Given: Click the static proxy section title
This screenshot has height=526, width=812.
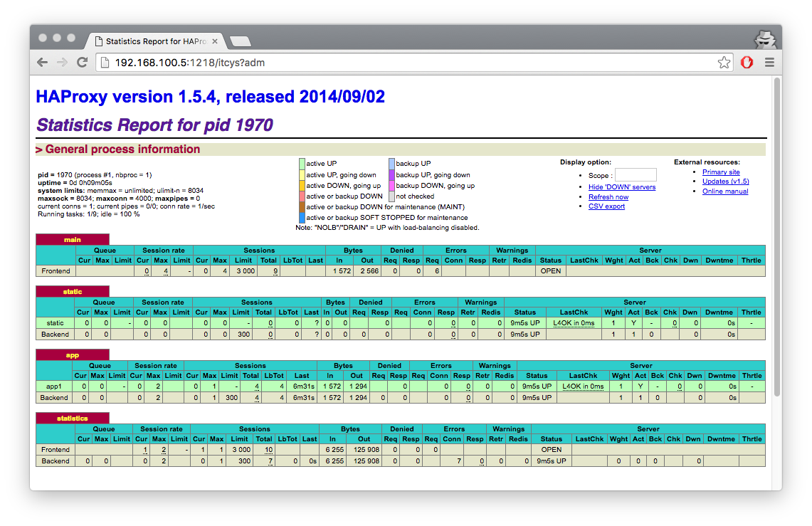Looking at the screenshot, I should pyautogui.click(x=73, y=292).
